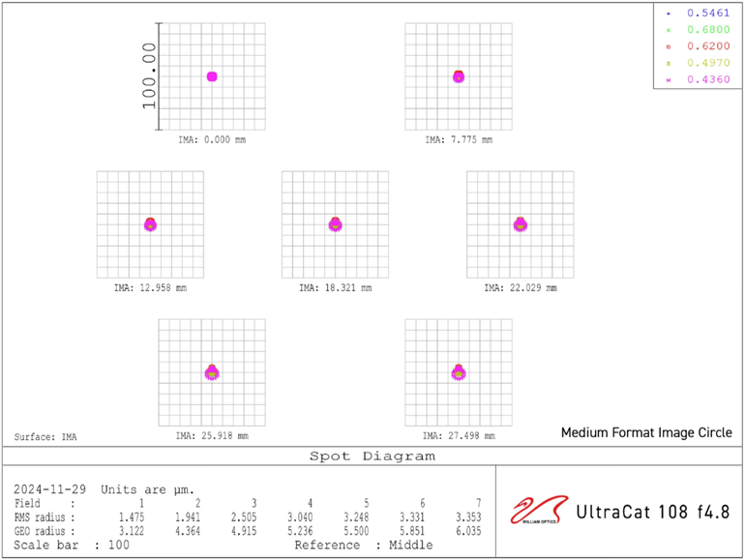
Task: Select the spot plot for IMA 7.775 mm
Action: tap(459, 76)
